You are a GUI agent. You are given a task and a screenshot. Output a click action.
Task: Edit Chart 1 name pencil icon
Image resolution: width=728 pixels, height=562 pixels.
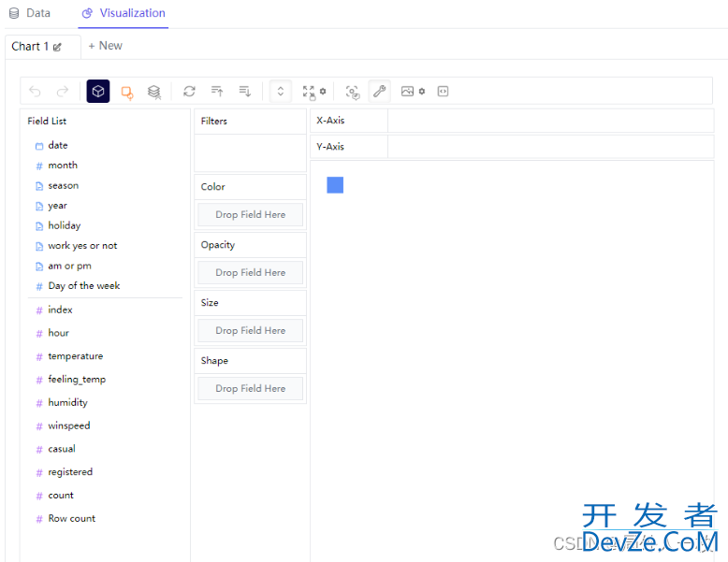57,47
